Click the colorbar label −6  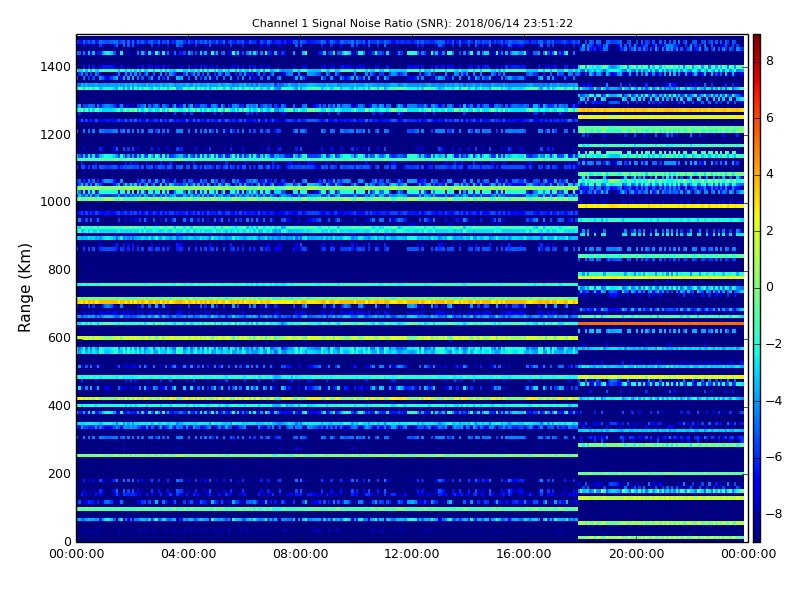point(774,457)
